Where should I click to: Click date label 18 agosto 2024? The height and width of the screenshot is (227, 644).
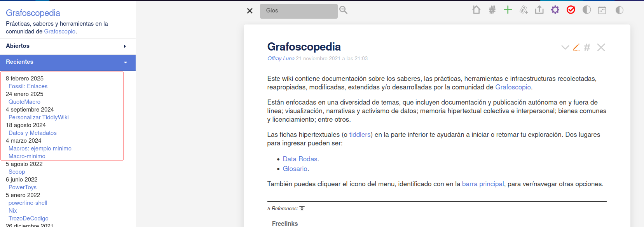tap(26, 125)
